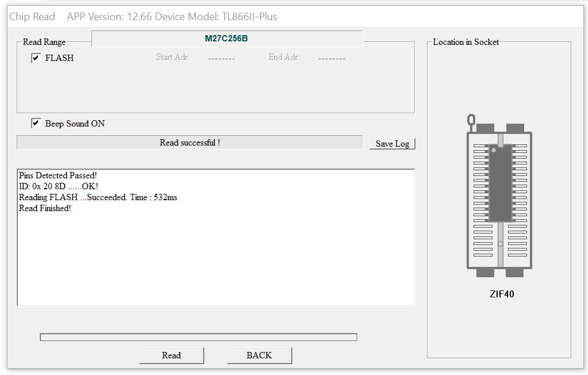Screen dimensions: 588x375
Task: Click the 'Read successful !' status field
Action: (190, 143)
